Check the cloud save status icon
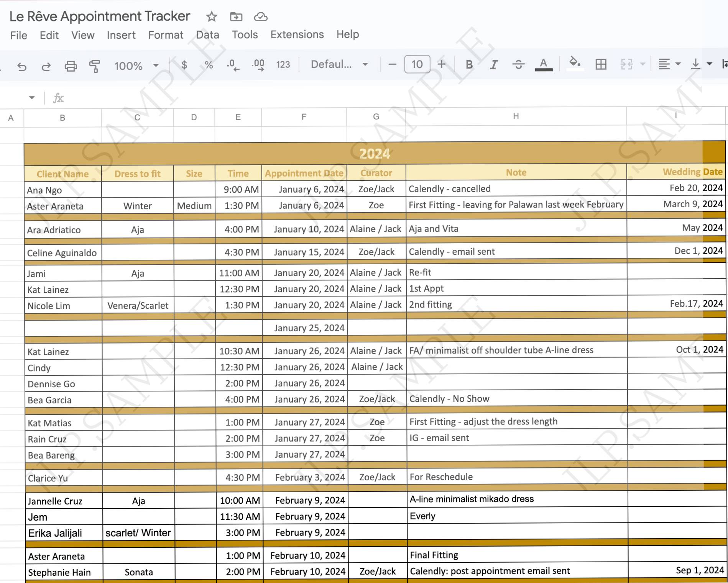728x583 pixels. (261, 16)
